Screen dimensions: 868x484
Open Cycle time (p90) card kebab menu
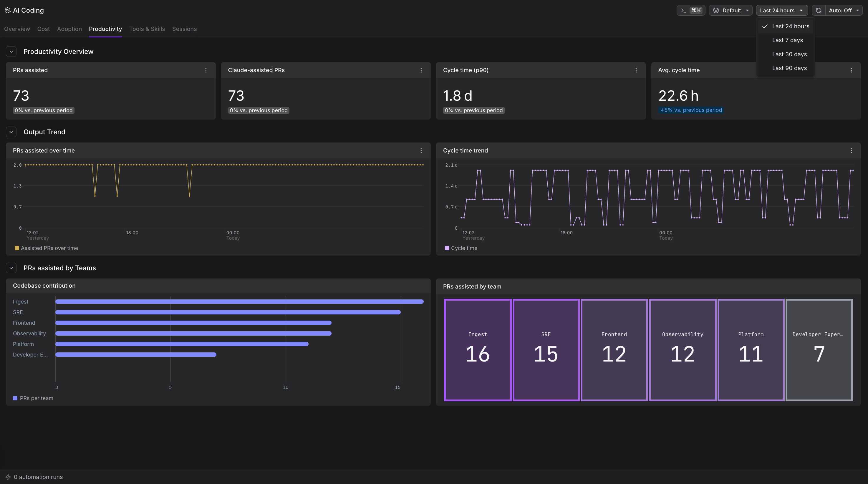pyautogui.click(x=636, y=70)
